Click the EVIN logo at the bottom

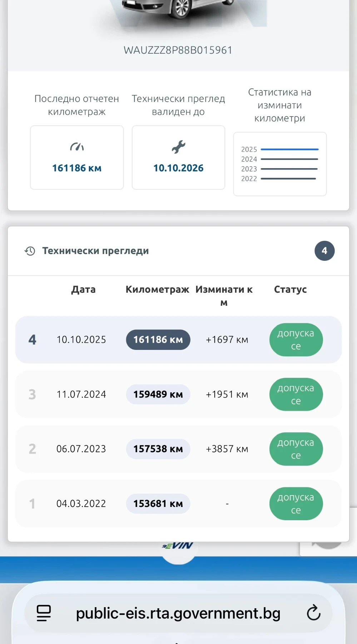pos(178,546)
